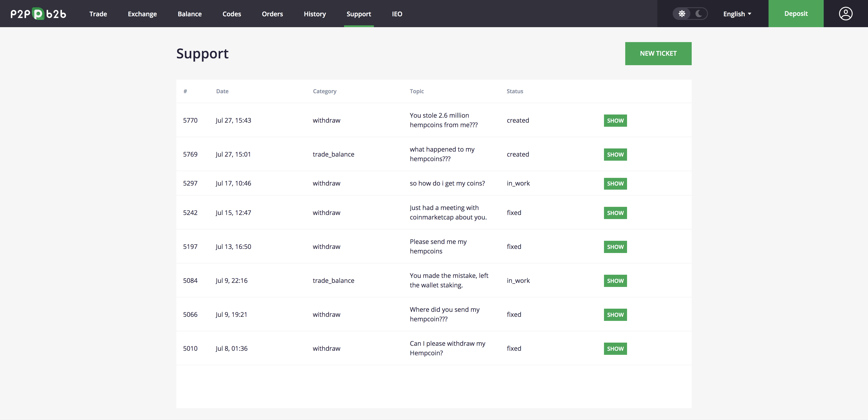Show ticket 5297
This screenshot has height=420, width=868.
pyautogui.click(x=615, y=184)
